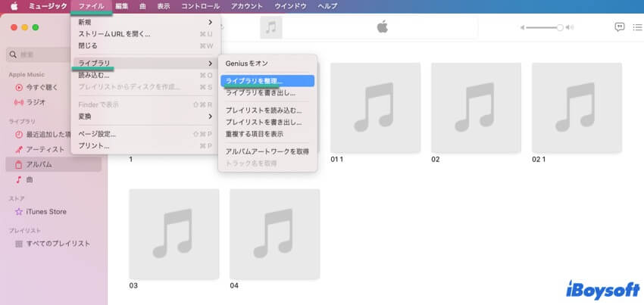Screen dimensions: 644x305
Task: Open the ミュージック app menu
Action: click(x=48, y=6)
